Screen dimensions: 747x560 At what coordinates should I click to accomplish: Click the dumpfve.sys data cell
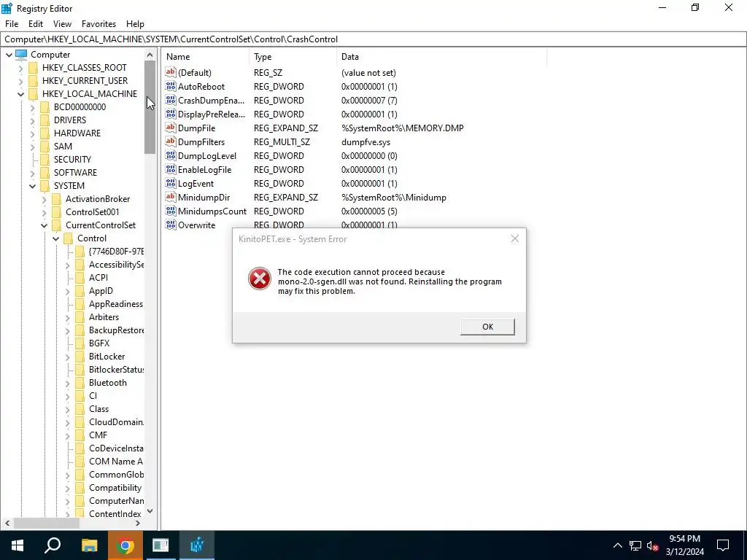tap(366, 142)
